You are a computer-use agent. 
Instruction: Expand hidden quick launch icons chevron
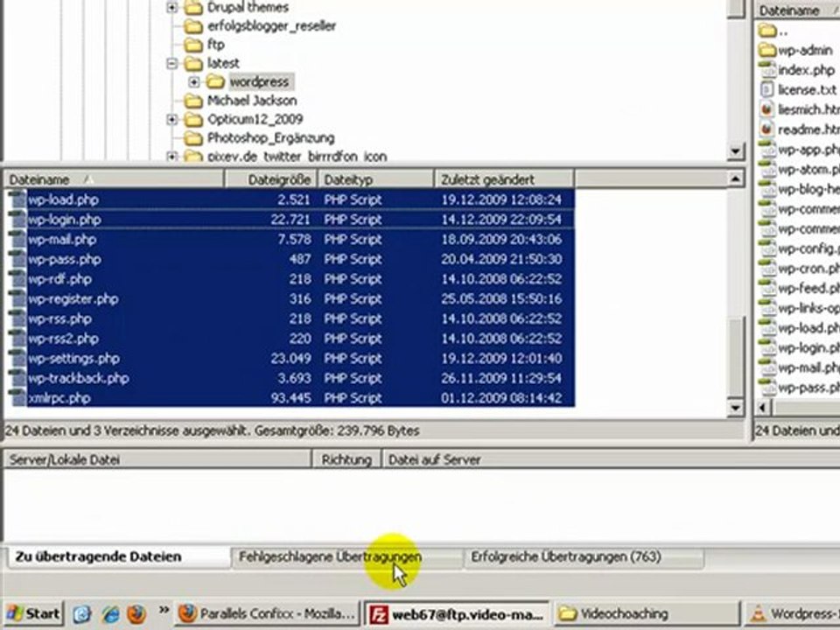tap(164, 610)
